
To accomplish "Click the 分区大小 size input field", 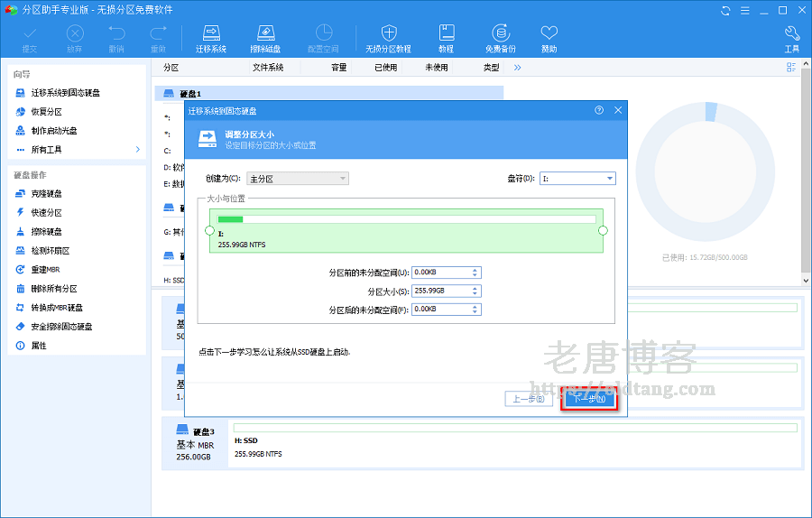I will (441, 291).
